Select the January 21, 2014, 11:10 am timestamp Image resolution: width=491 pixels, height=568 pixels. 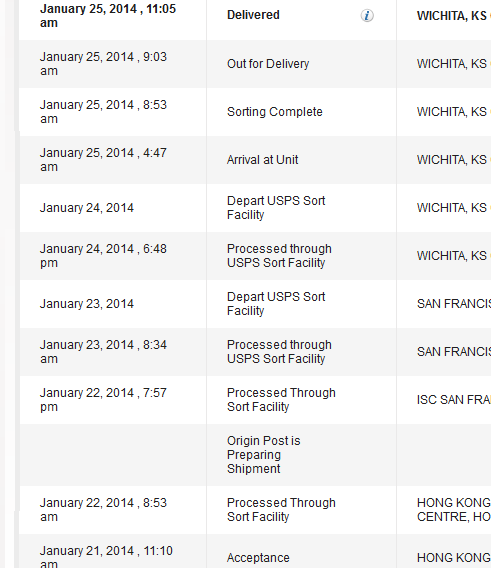coord(106,556)
